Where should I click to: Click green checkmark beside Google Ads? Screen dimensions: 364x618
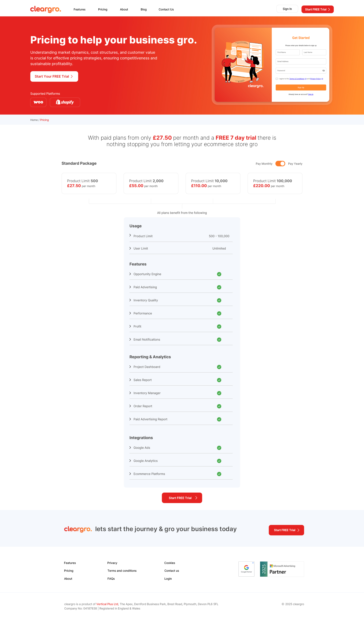point(219,448)
